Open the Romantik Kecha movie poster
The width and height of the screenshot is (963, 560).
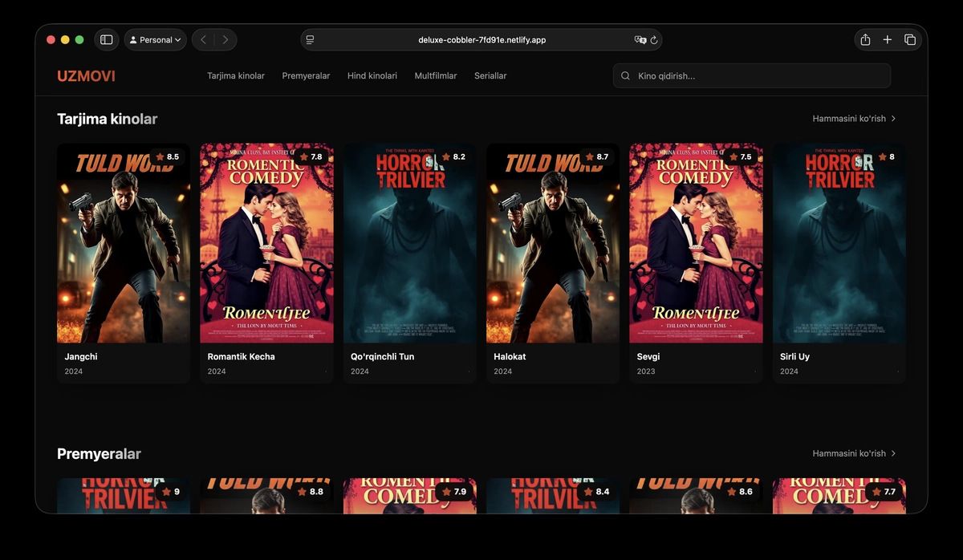[266, 243]
